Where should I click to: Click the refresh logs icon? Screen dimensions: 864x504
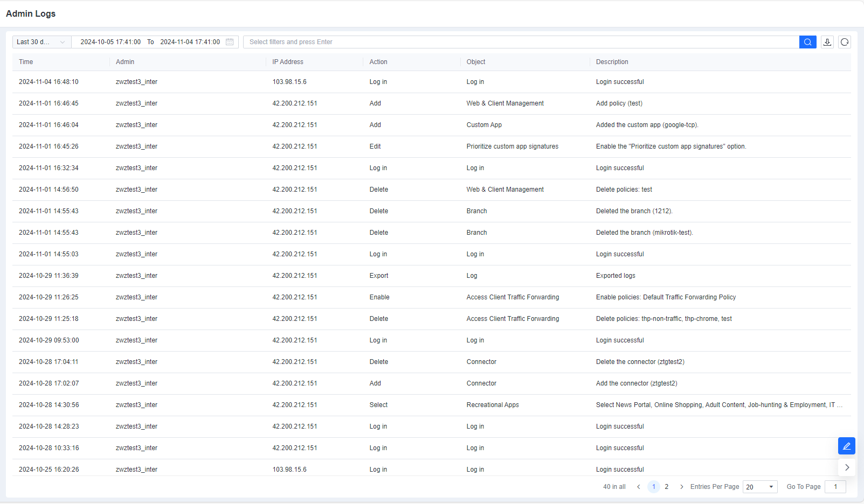click(x=845, y=42)
